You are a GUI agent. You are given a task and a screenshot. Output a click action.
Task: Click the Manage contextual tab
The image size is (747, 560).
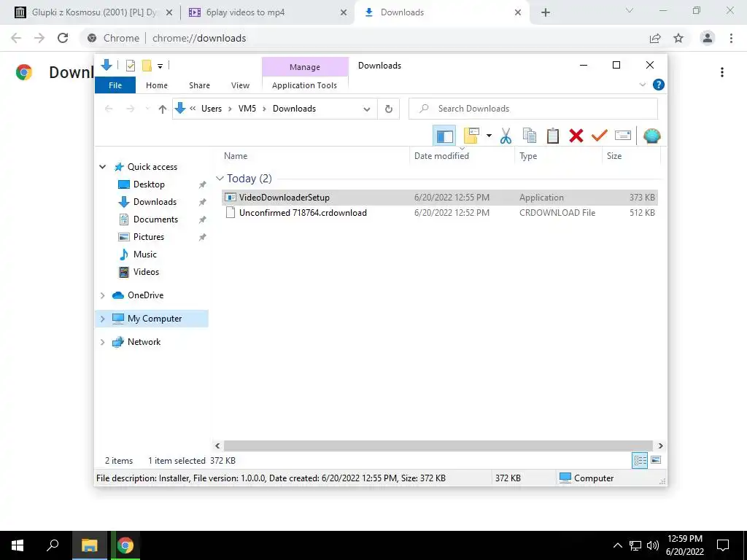point(305,67)
